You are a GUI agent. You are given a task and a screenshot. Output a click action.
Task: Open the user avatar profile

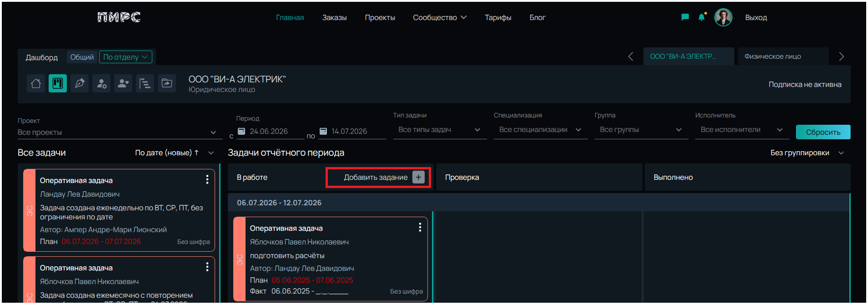723,17
